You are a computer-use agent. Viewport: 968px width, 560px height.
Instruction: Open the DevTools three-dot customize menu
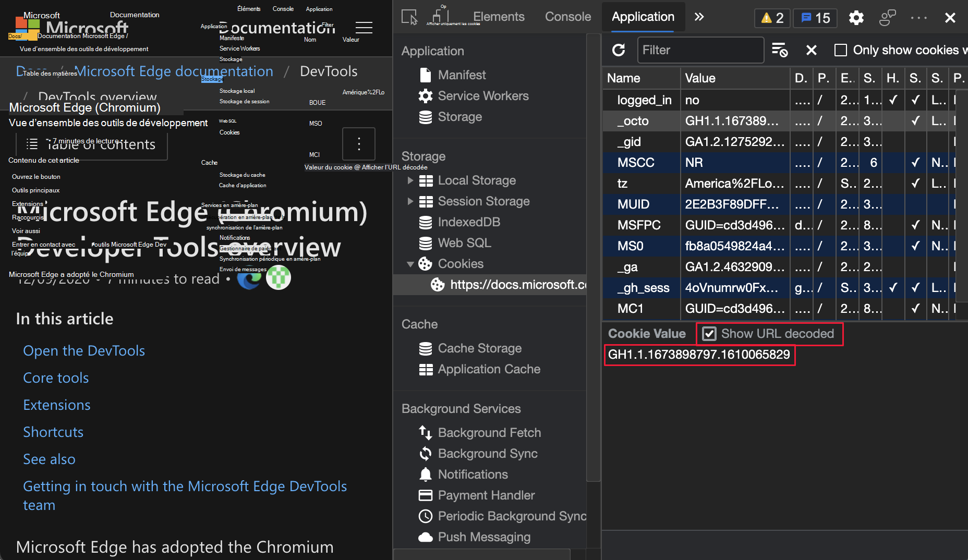(918, 18)
